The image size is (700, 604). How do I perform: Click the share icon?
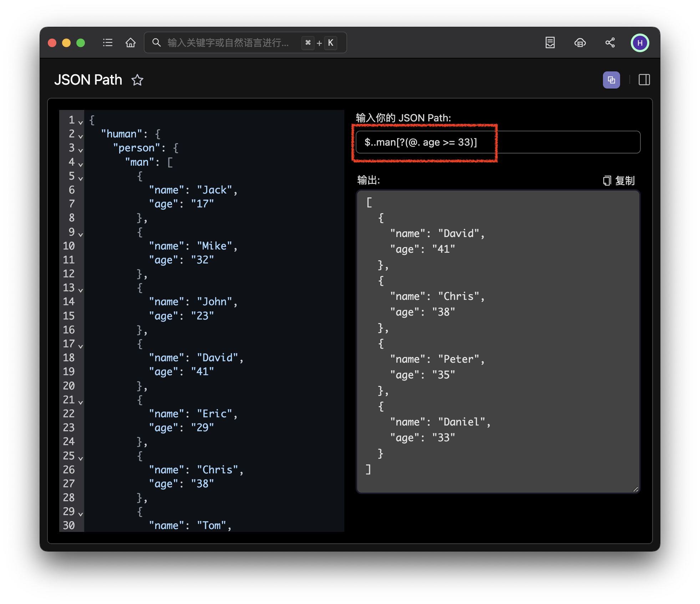610,43
